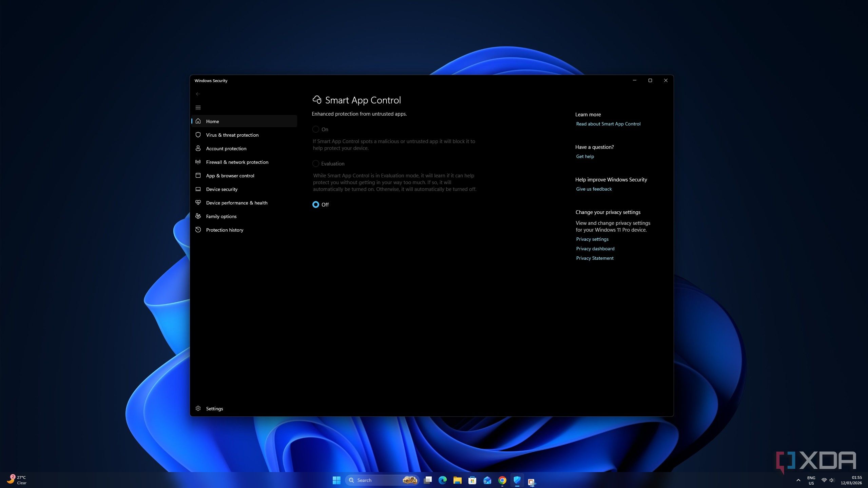Viewport: 868px width, 488px height.
Task: Click 'Enhanced protection from untrusted apps.' text
Action: tap(359, 114)
